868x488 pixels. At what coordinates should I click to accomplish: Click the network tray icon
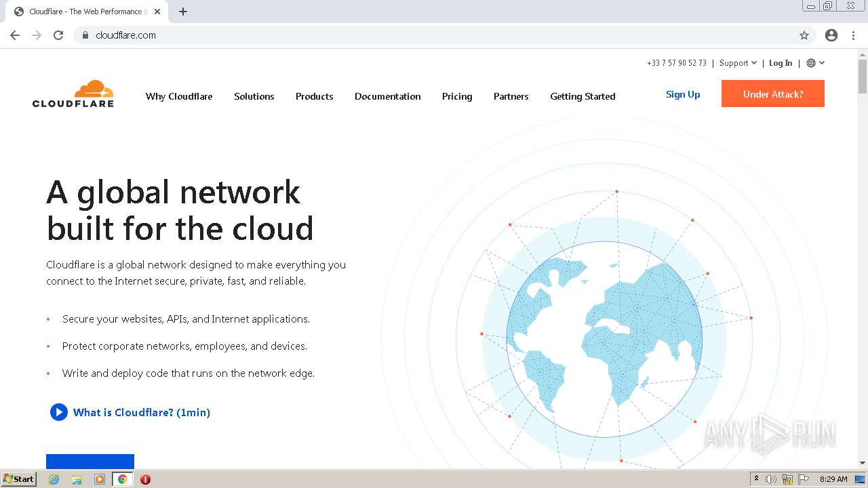(787, 479)
